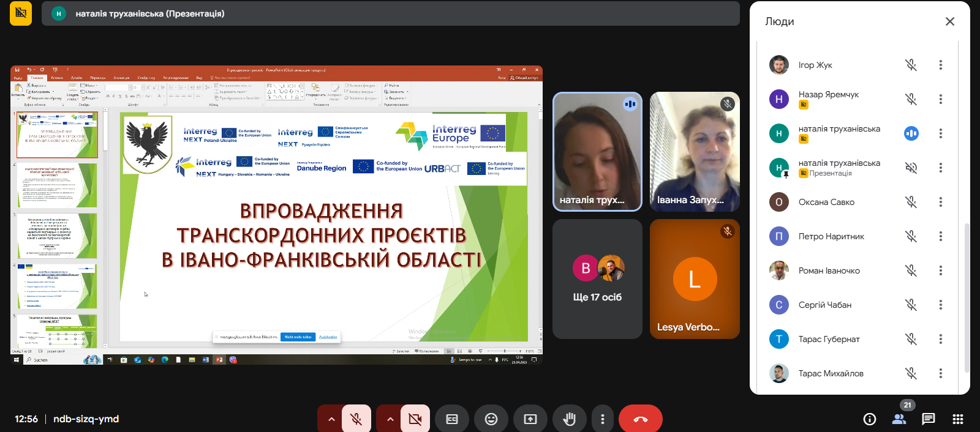Unmute your microphone in the call bar
Screen dimensions: 980x432
356,419
